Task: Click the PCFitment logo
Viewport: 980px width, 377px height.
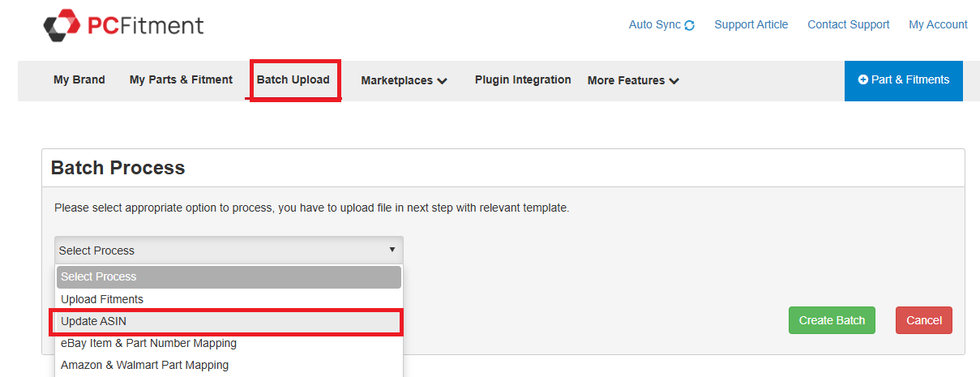Action: point(123,25)
